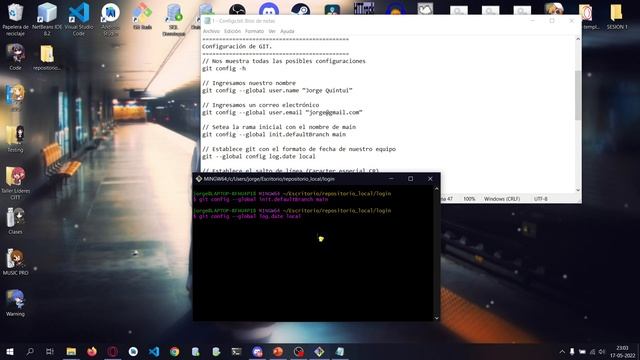Click line with user.name "Jorge Quintui"
The height and width of the screenshot is (360, 640).
coord(277,91)
